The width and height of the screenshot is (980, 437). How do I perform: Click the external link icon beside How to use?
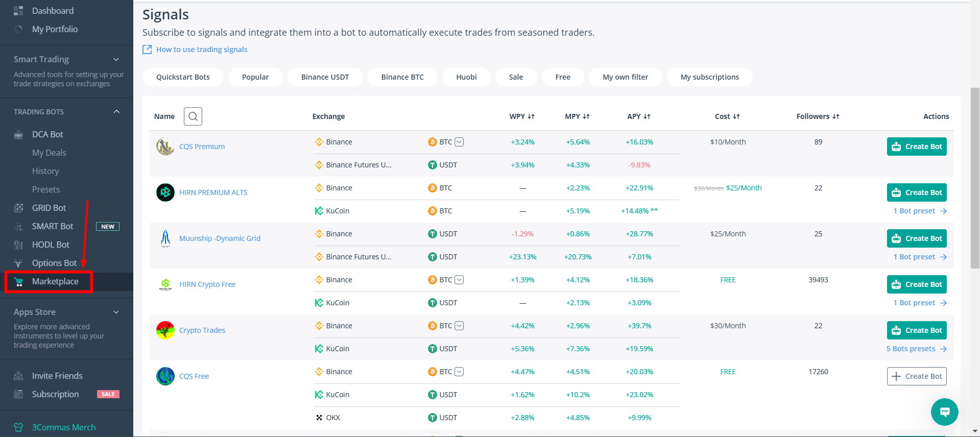coord(147,49)
